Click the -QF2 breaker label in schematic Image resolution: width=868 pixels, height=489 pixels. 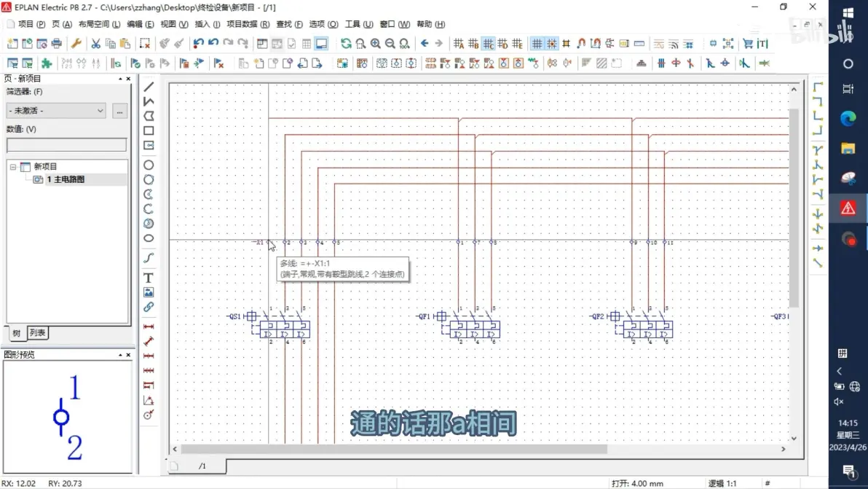(597, 317)
